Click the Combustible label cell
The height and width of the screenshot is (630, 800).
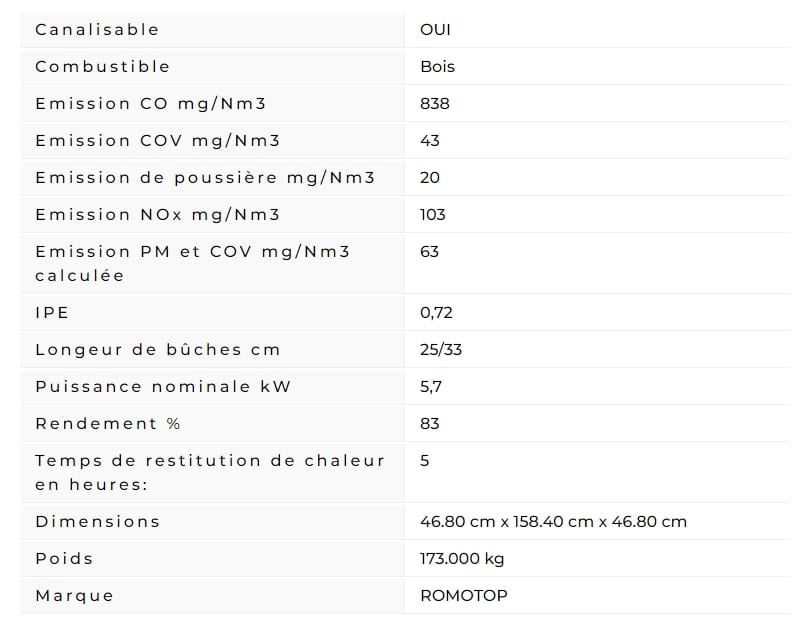click(102, 66)
